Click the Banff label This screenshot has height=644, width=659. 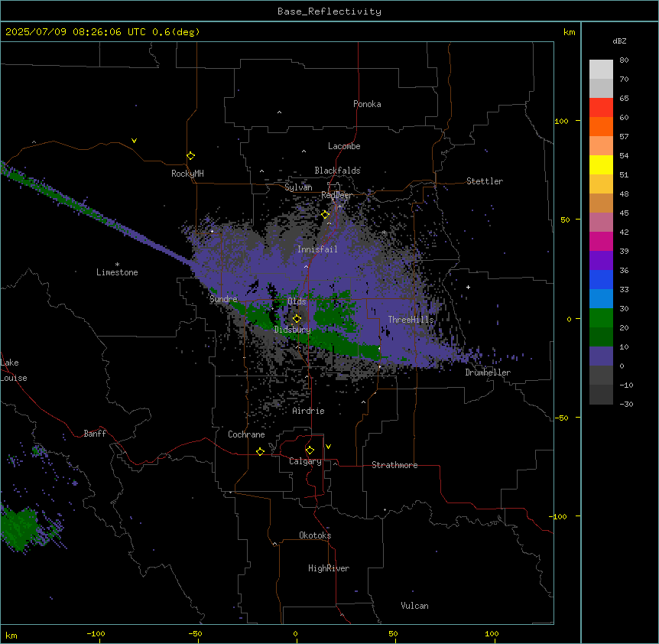95,434
